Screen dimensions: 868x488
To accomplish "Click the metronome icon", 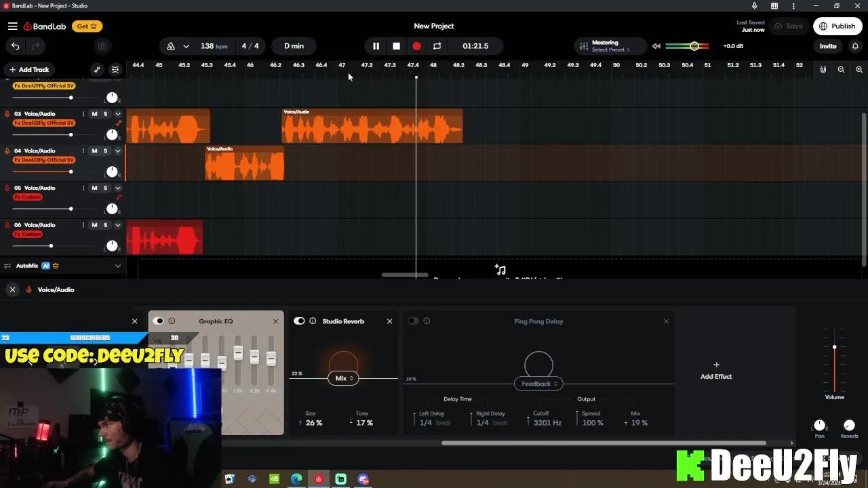I will pyautogui.click(x=171, y=46).
